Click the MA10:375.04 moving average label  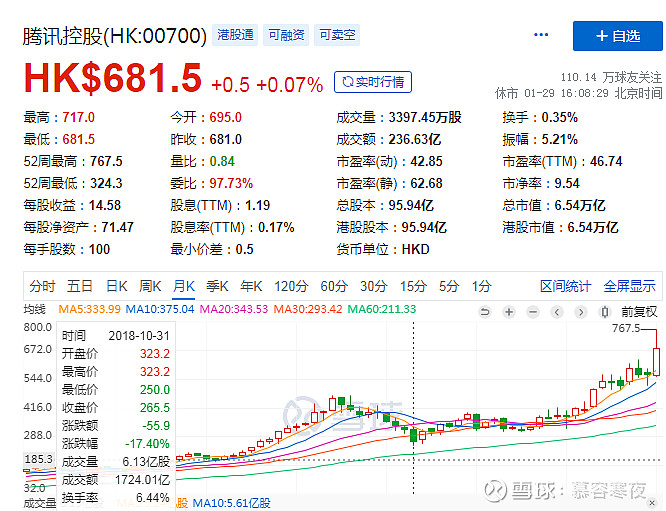click(x=160, y=309)
